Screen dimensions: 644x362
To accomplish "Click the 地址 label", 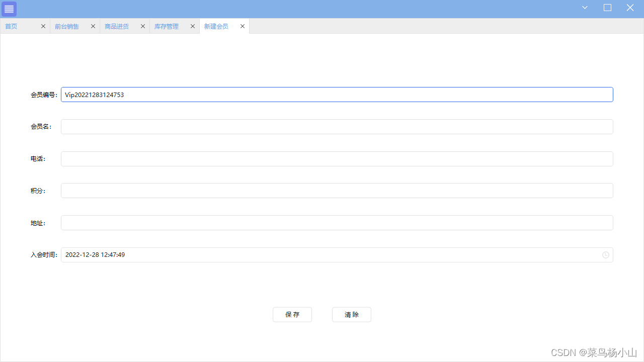I will (38, 223).
